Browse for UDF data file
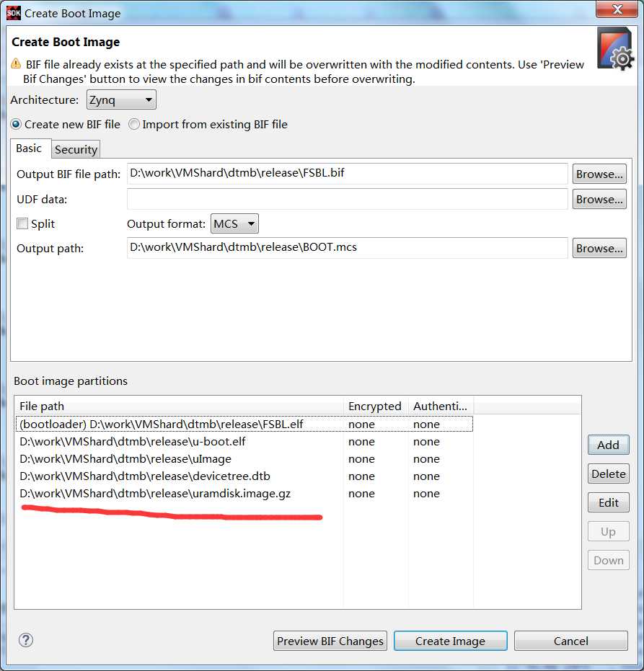644x671 pixels. [x=599, y=200]
